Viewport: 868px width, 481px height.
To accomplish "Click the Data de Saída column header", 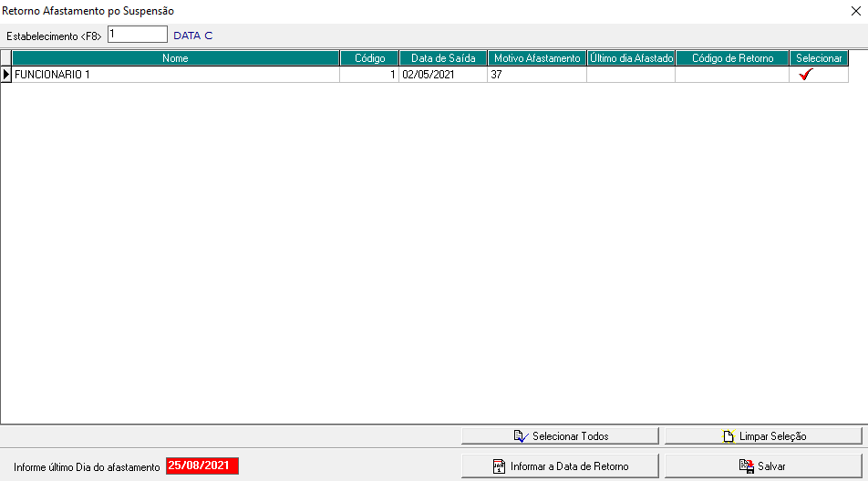I will click(x=443, y=58).
